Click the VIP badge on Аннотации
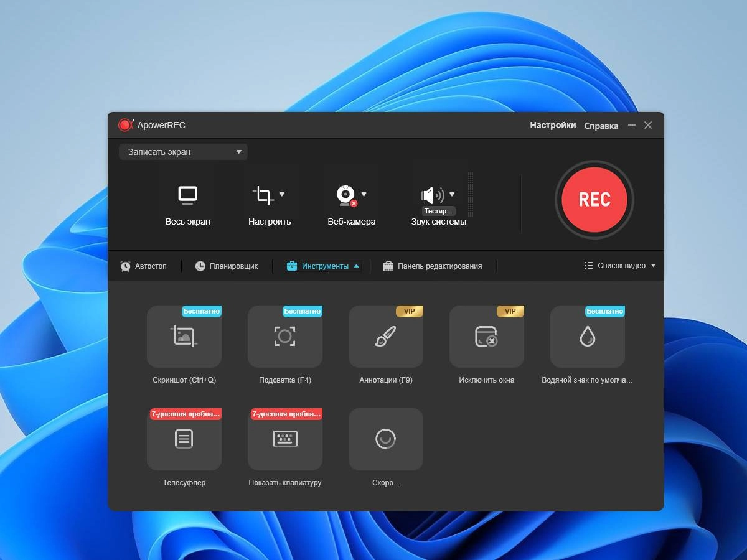747x560 pixels. click(410, 311)
